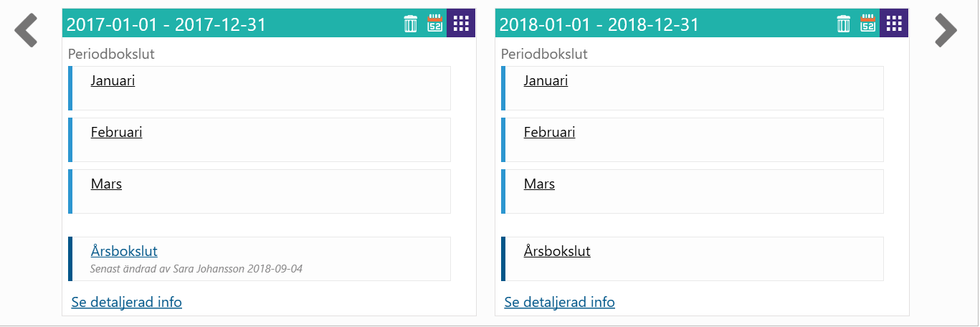Open week calendar icon for 2018 period

(868, 24)
